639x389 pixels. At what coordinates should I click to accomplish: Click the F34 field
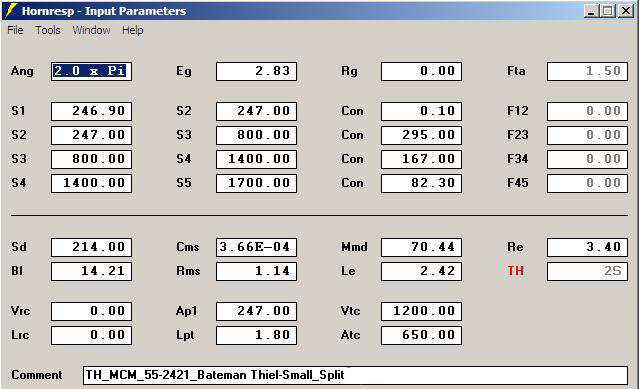[587, 159]
